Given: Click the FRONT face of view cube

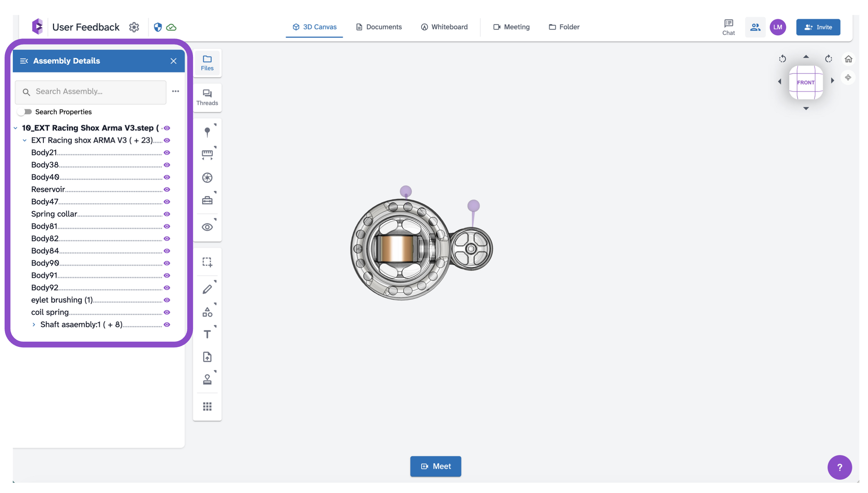Looking at the screenshot, I should click(806, 83).
